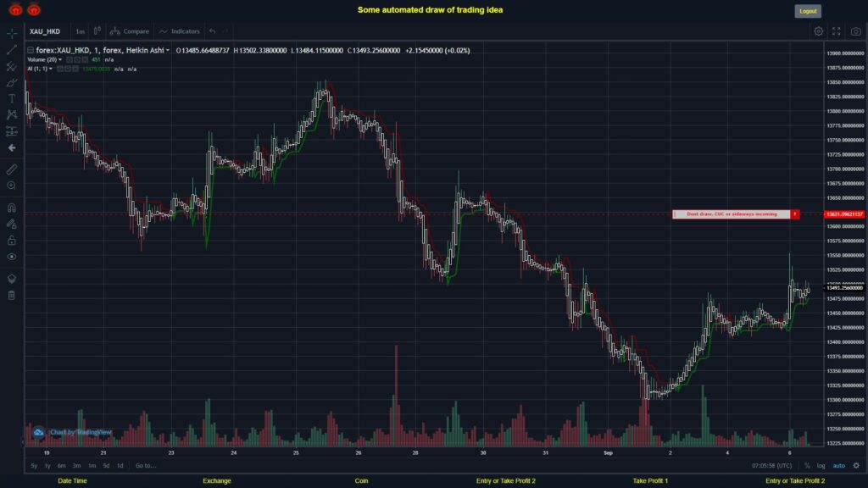Switch range to 5y
This screenshot has width=868, height=488.
tap(34, 466)
